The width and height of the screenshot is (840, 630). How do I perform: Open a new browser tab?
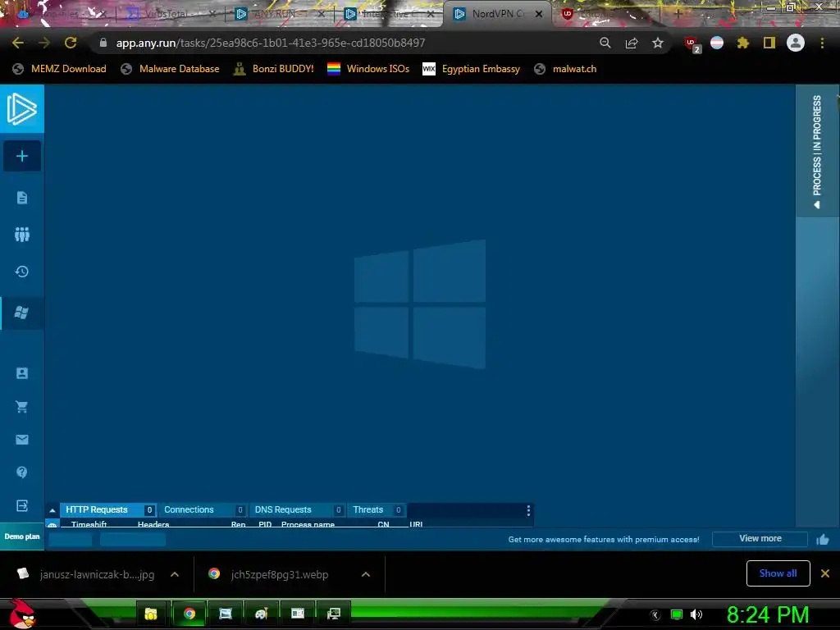click(x=678, y=14)
